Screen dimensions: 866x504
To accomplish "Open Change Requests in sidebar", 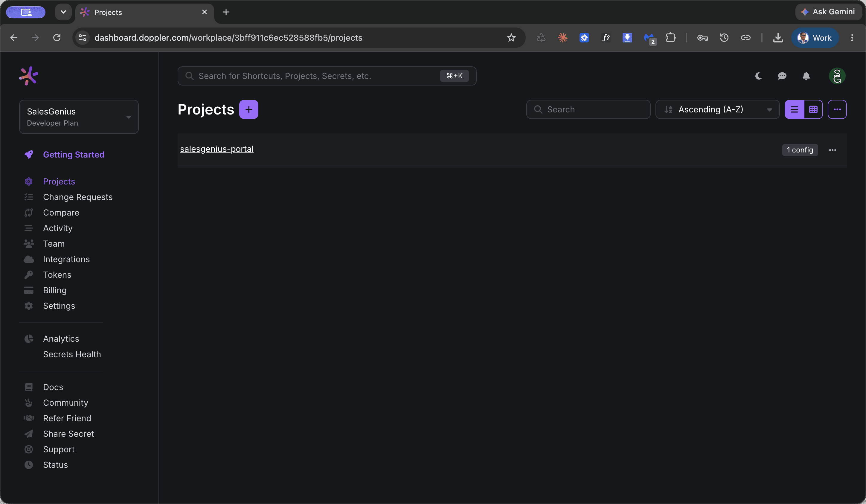I will (78, 197).
